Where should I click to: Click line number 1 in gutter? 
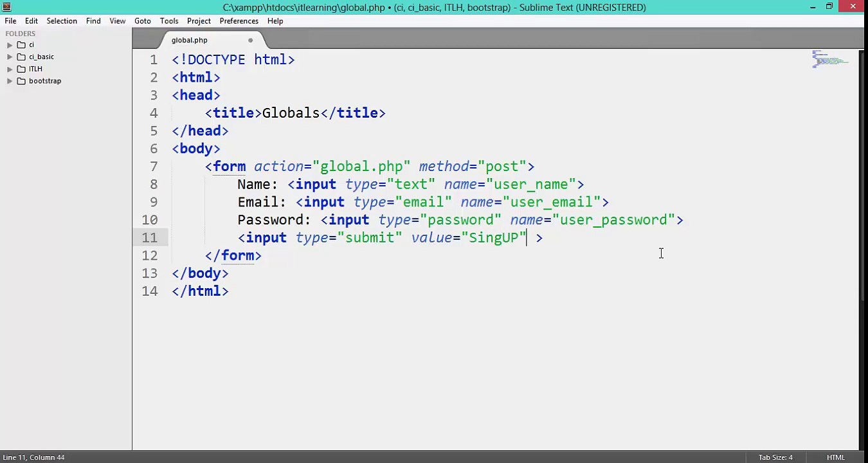[x=153, y=60]
